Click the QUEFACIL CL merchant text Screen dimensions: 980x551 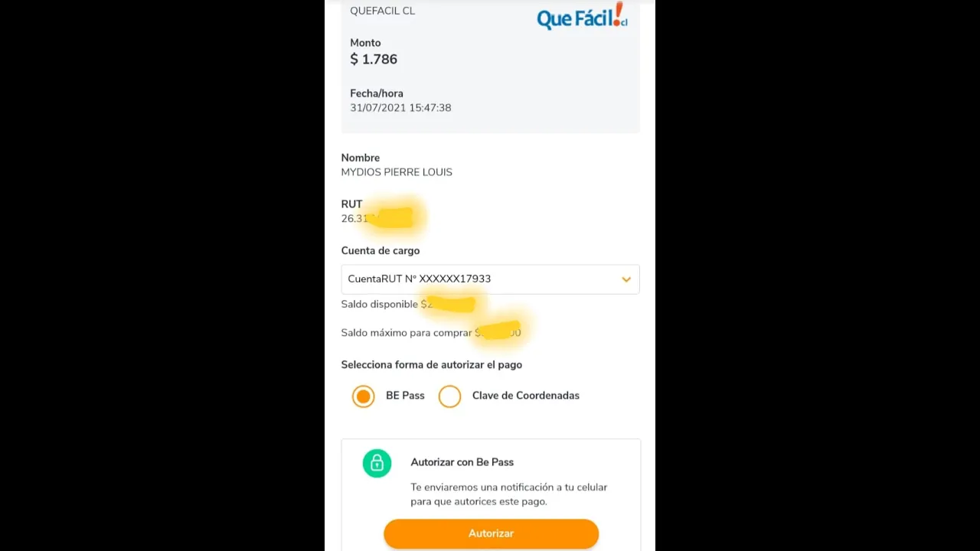pyautogui.click(x=382, y=11)
